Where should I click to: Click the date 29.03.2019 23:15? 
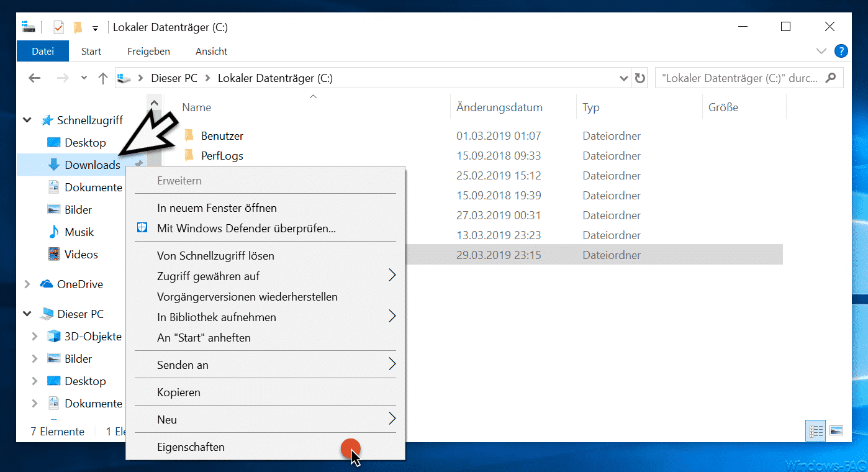[499, 255]
